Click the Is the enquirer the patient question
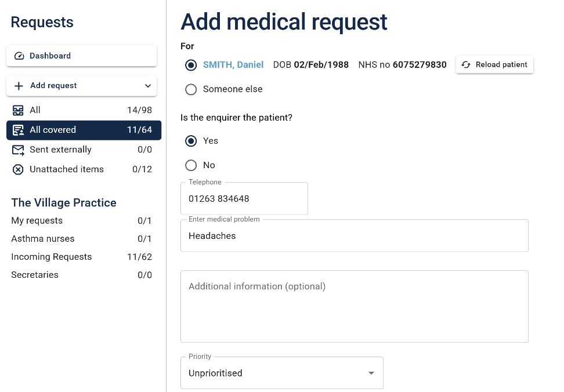Image resolution: width=564 pixels, height=392 pixels. coord(236,118)
